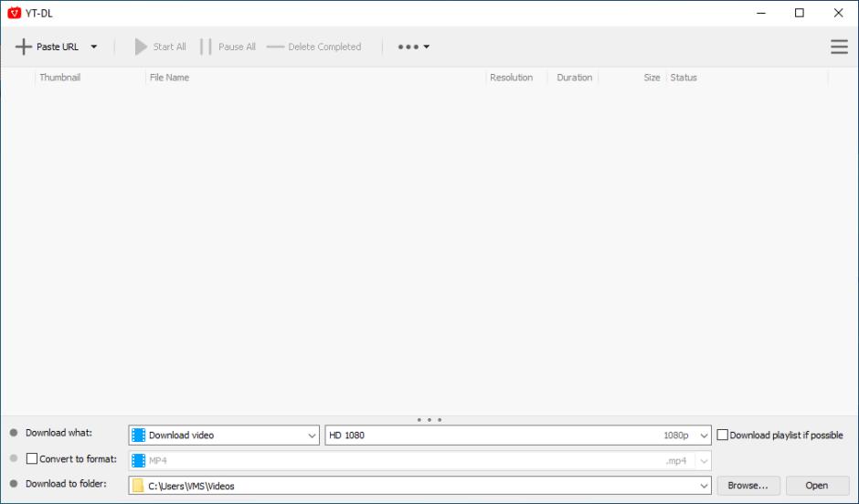859x504 pixels.
Task: Click the Browse... button
Action: (748, 486)
